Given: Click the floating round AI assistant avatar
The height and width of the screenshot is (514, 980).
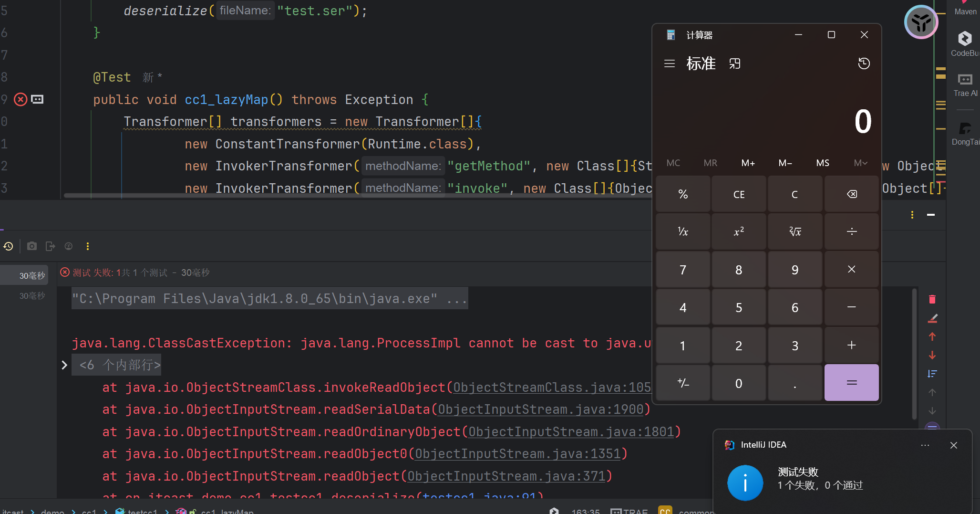Looking at the screenshot, I should [x=920, y=22].
